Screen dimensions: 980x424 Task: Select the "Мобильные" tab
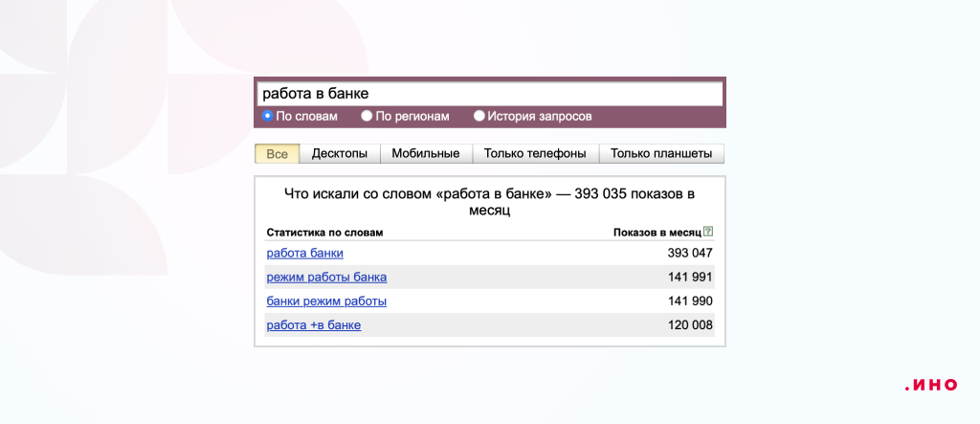(x=426, y=154)
